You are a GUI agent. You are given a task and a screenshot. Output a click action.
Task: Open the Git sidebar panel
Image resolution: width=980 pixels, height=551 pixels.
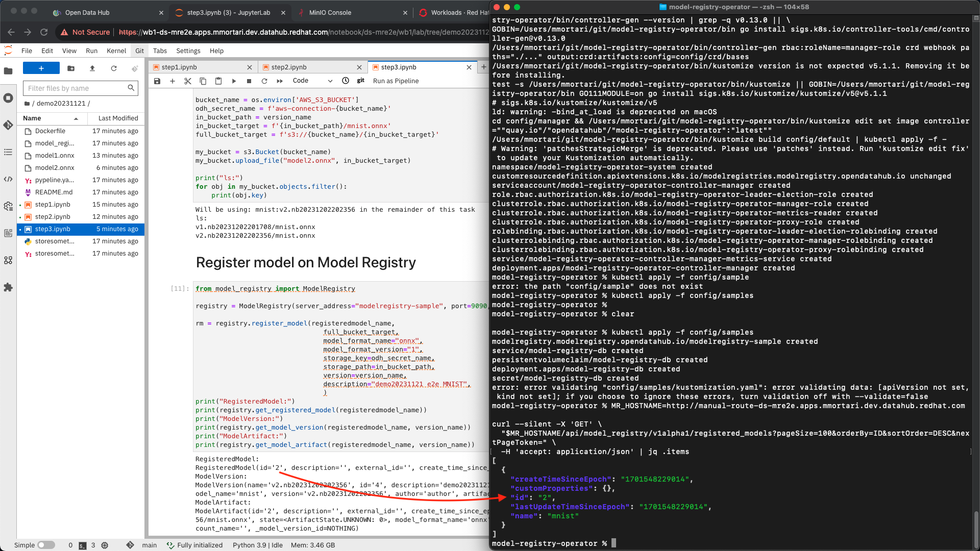(8, 125)
